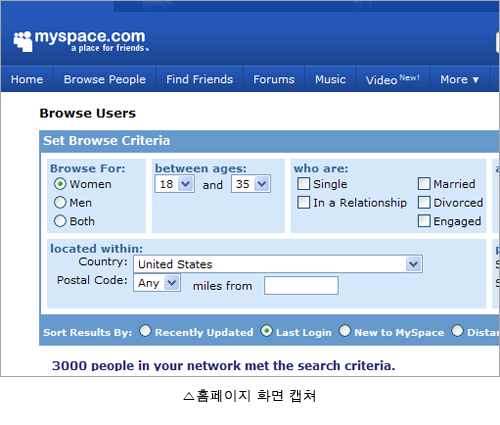Tick the Engaged checkbox
The image size is (500, 425).
(x=424, y=221)
